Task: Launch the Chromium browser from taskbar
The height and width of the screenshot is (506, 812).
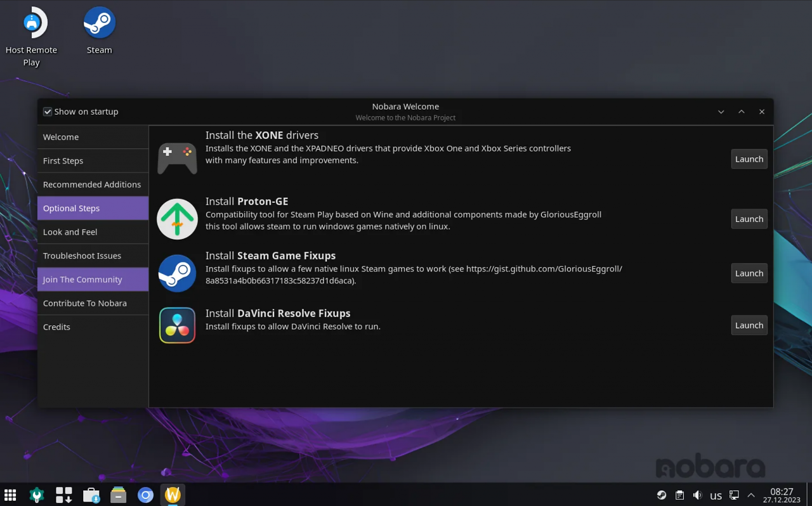Action: pyautogui.click(x=145, y=495)
